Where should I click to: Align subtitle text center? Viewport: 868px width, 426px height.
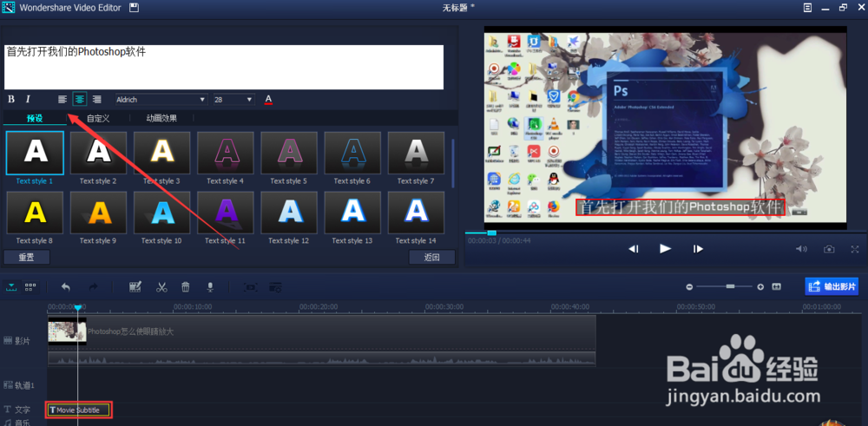coord(80,100)
